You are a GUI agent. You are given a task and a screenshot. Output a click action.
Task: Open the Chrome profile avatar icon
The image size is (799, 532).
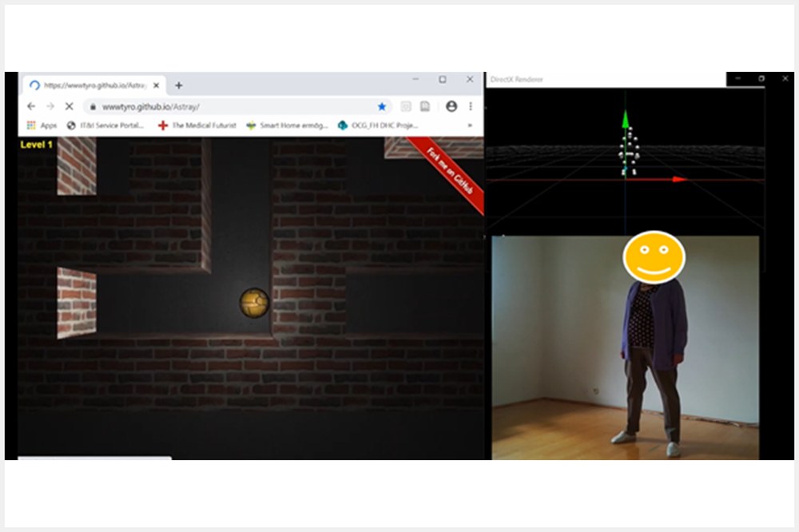pos(451,106)
